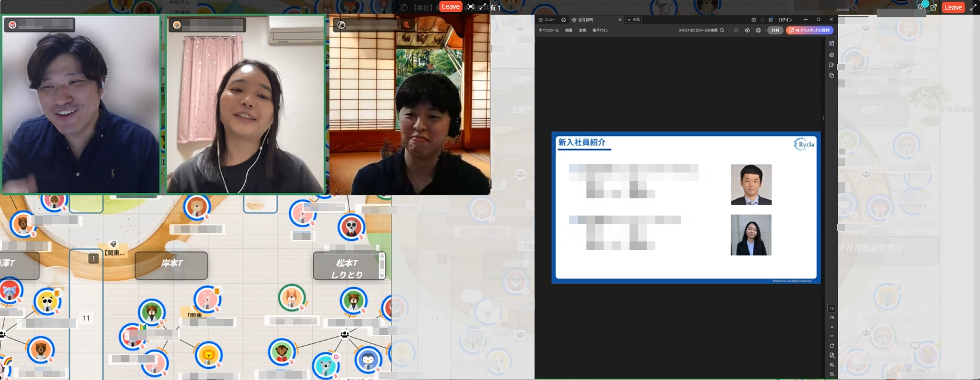Go to previous page with up chevron
Screen dimensions: 980x380
pos(832,327)
